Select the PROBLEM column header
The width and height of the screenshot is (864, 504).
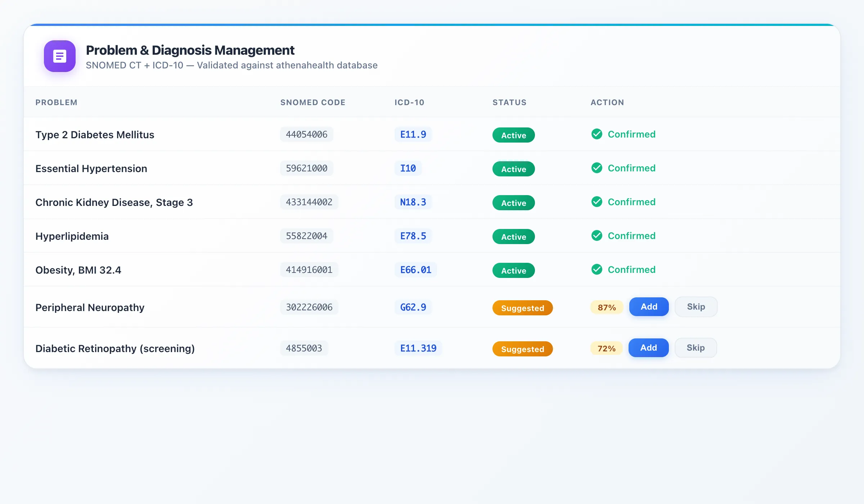56,102
